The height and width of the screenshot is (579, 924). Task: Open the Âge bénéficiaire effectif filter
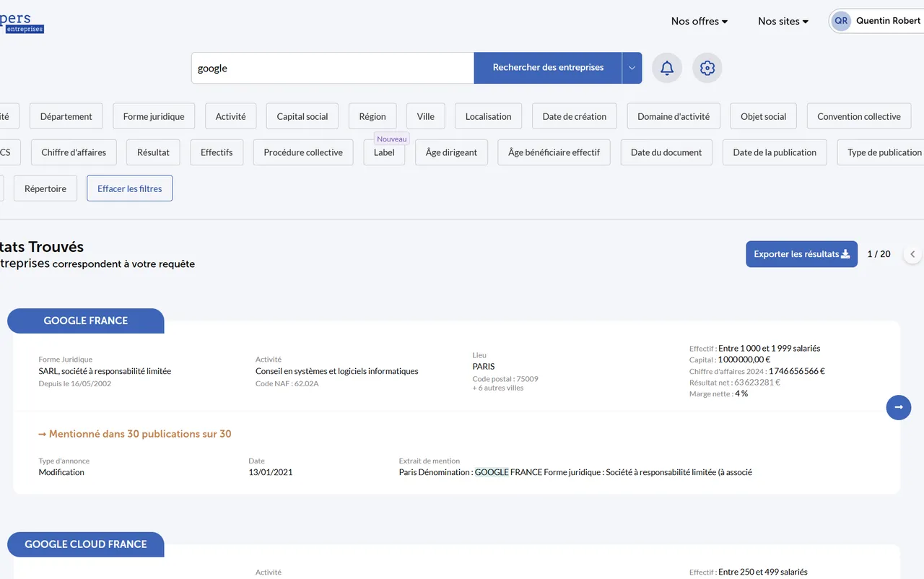(x=554, y=152)
